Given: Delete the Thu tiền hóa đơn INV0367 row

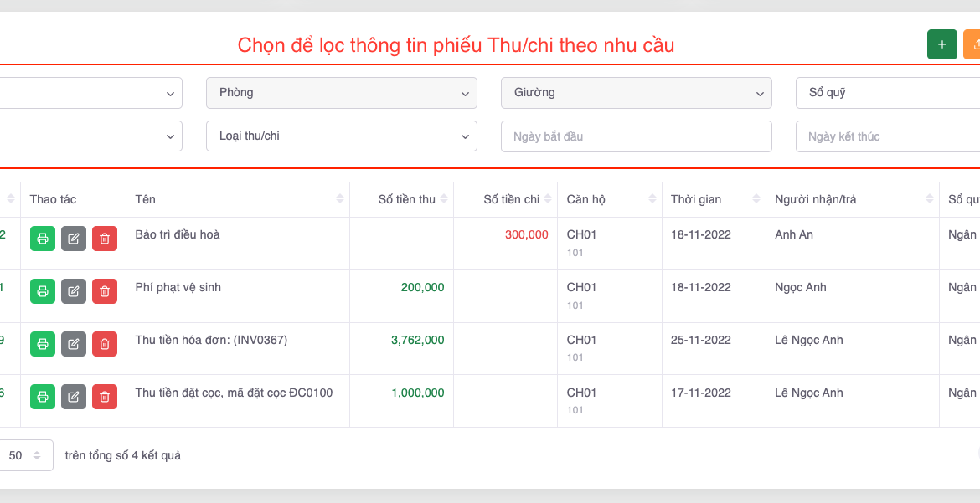Looking at the screenshot, I should [x=105, y=344].
